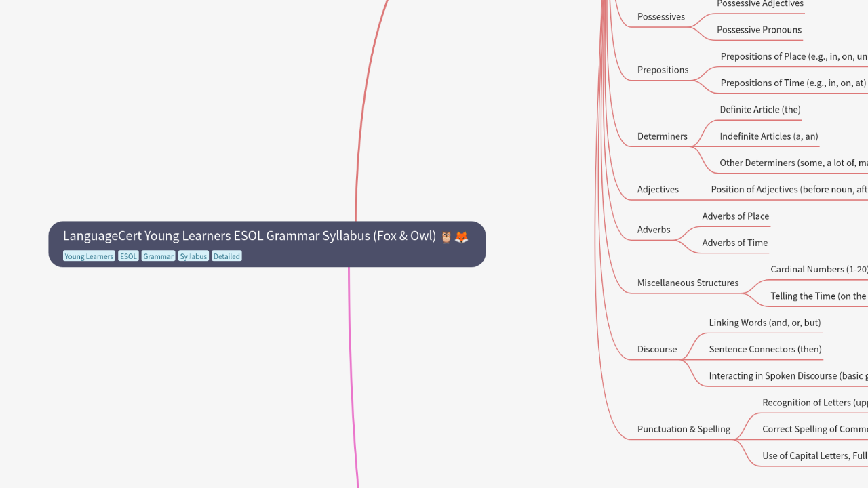868x488 pixels.
Task: Click the fox emoji in root node
Action: coord(461,237)
